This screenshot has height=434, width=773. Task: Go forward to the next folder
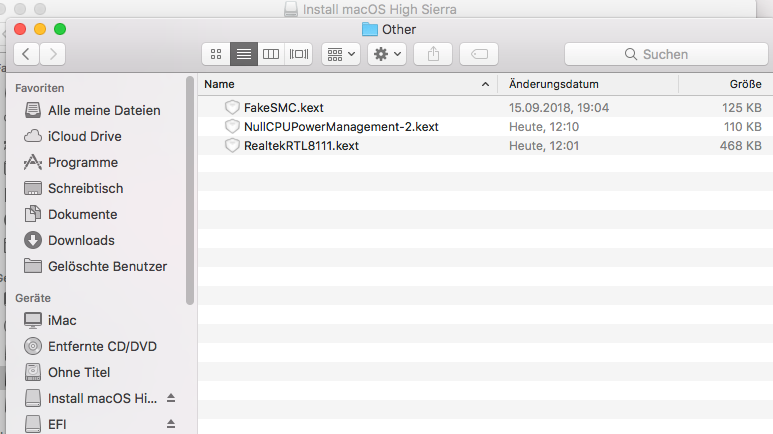point(53,54)
